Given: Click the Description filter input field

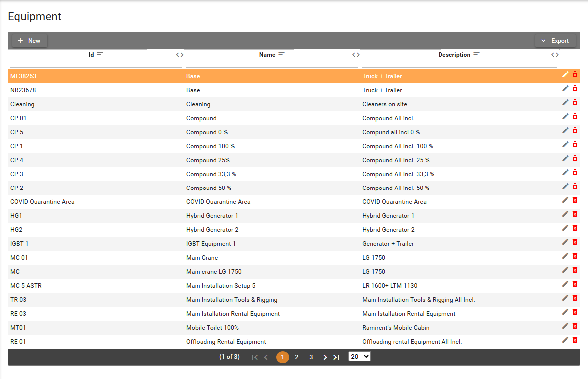Looking at the screenshot, I should [x=459, y=64].
